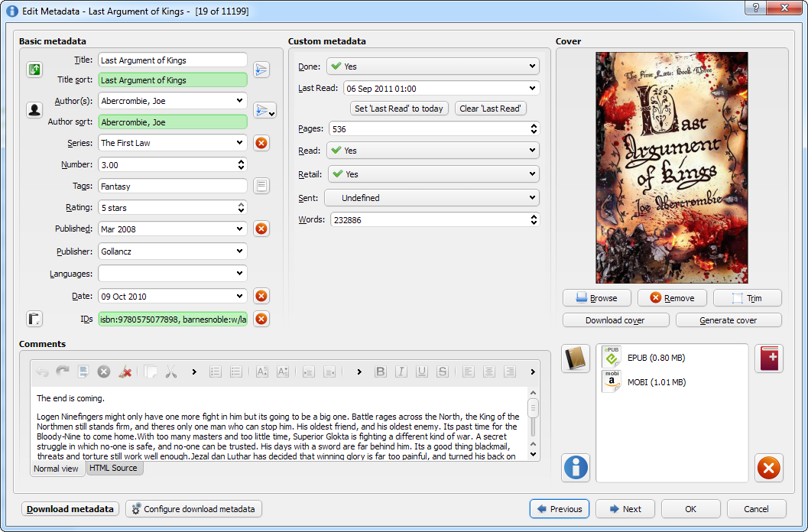The image size is (808, 532).
Task: Click the Rating stepper showing 5 stars
Action: click(x=241, y=207)
